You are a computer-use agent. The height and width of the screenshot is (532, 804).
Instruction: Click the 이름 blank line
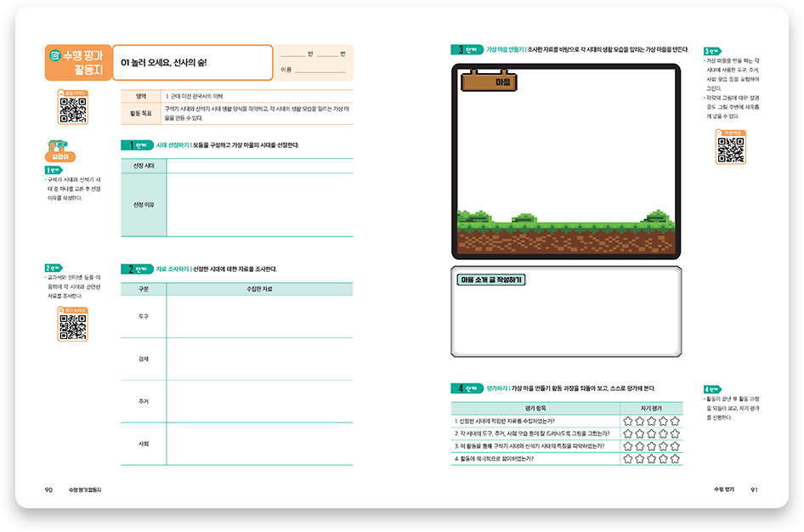tap(320, 71)
